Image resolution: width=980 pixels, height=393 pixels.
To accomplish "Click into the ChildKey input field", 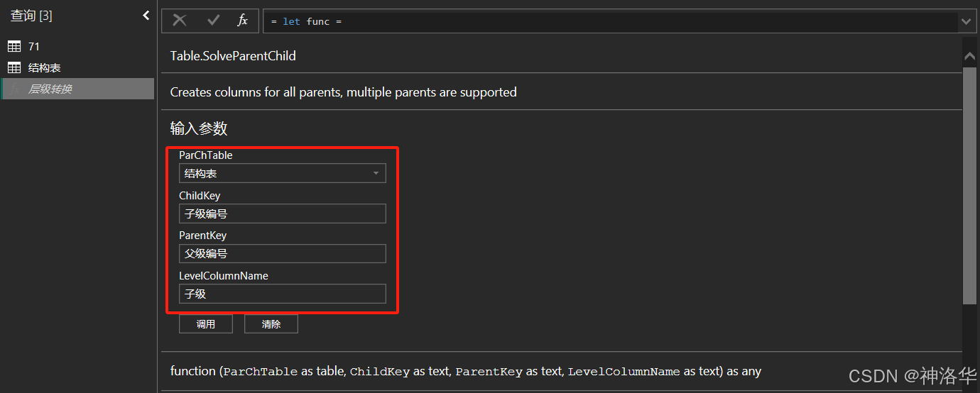I will [x=283, y=214].
